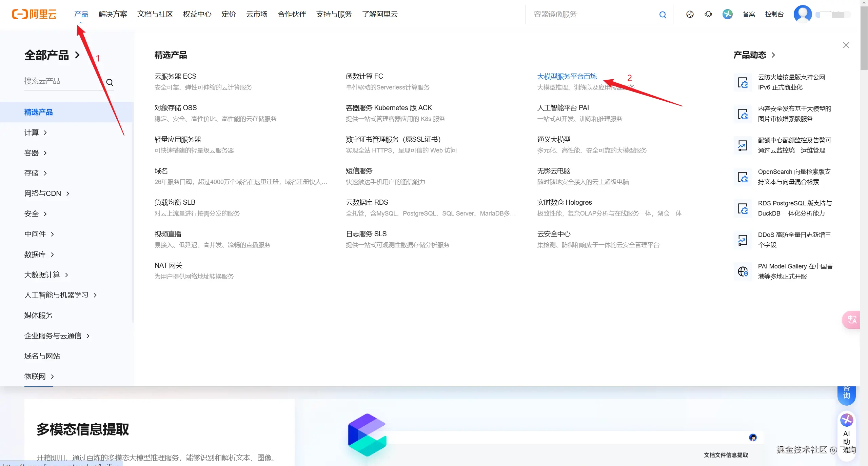Click the Aliyun logo in header
Image resolution: width=868 pixels, height=466 pixels.
point(34,14)
